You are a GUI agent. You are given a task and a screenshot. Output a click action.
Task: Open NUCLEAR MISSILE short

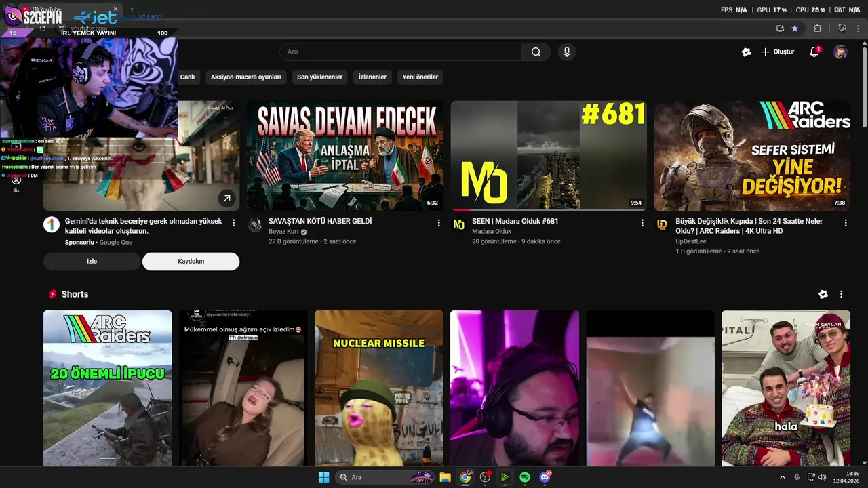coord(378,388)
